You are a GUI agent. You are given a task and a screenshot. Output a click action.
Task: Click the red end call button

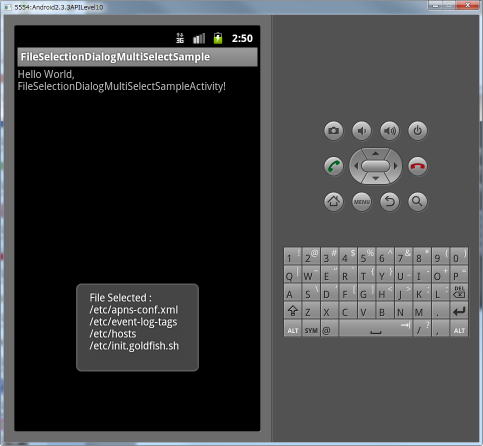pyautogui.click(x=417, y=166)
